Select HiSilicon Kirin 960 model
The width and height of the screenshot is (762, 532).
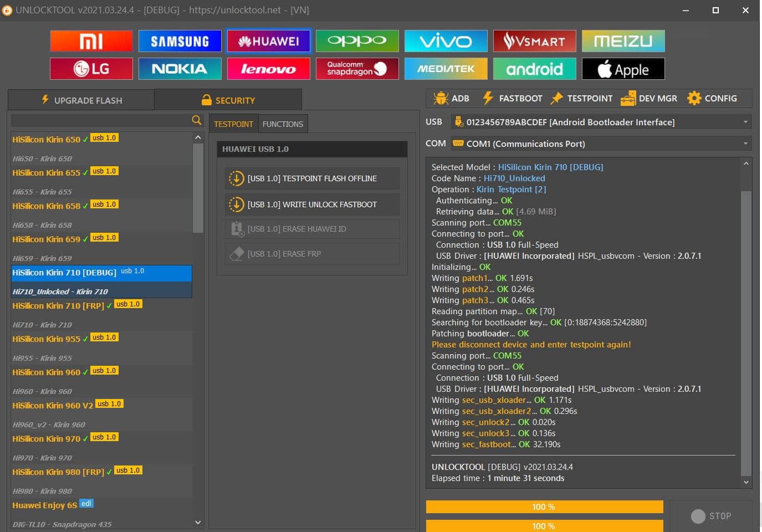click(101, 381)
